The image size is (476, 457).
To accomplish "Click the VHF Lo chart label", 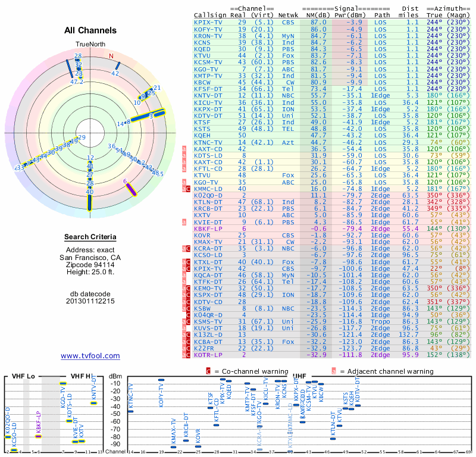I will pyautogui.click(x=23, y=376).
